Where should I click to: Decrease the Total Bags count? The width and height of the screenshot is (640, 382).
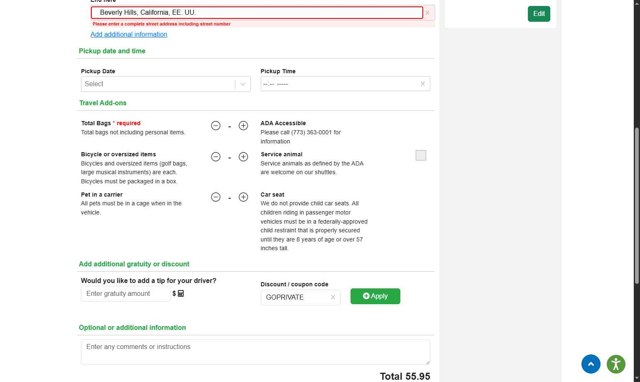(216, 126)
